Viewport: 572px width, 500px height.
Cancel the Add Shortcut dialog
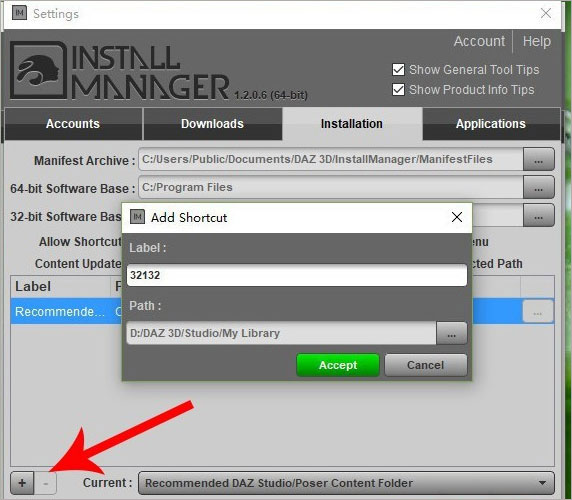click(426, 365)
